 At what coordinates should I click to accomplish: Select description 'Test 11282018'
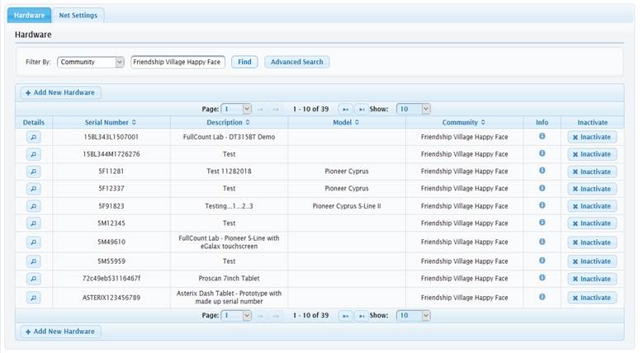pyautogui.click(x=229, y=172)
